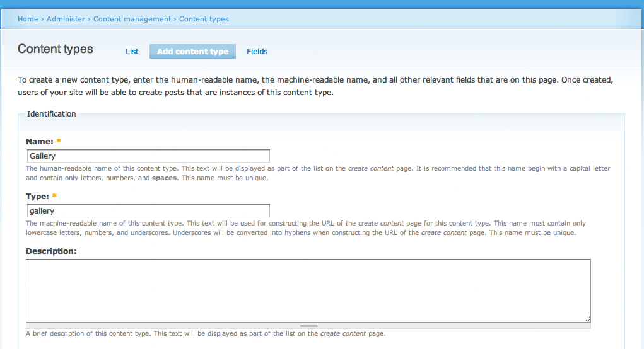Switch to the Fields tab
The height and width of the screenshot is (349, 644).
tap(257, 51)
